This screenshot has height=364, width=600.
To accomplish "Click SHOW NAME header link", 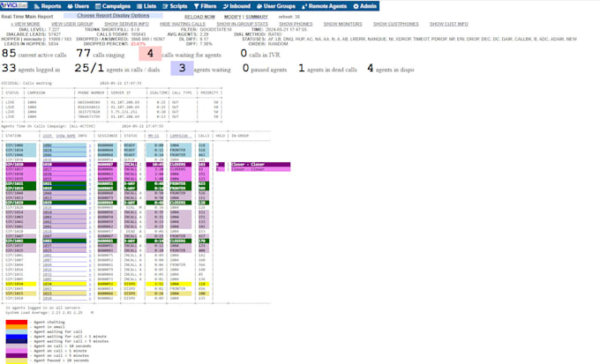I will (x=66, y=136).
